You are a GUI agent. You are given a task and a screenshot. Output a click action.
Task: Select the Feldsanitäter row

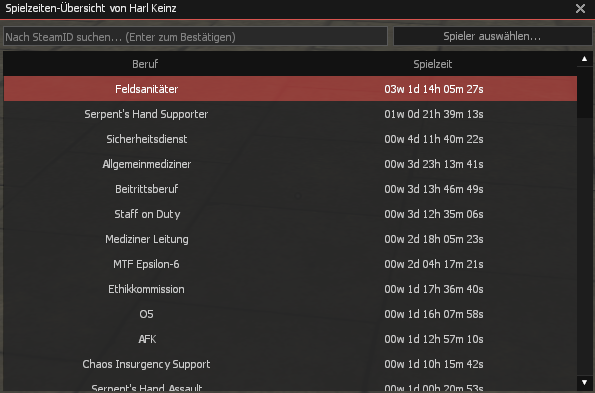[x=290, y=89]
